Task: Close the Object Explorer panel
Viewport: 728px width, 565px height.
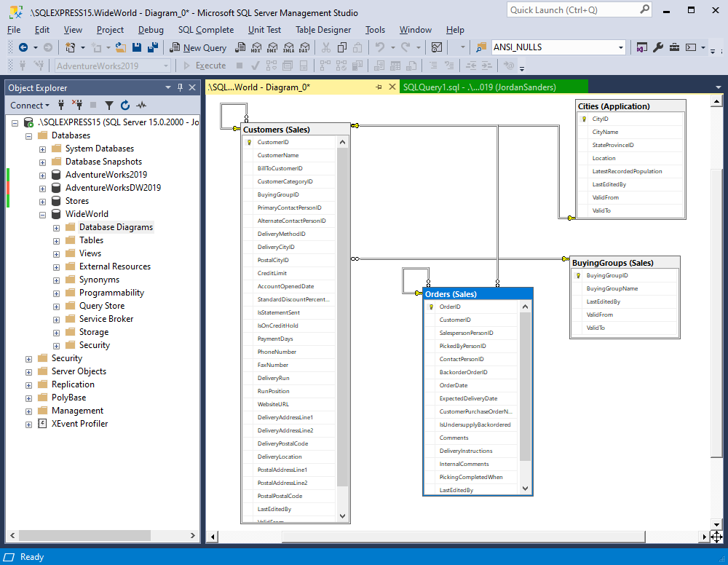Action: coord(192,87)
